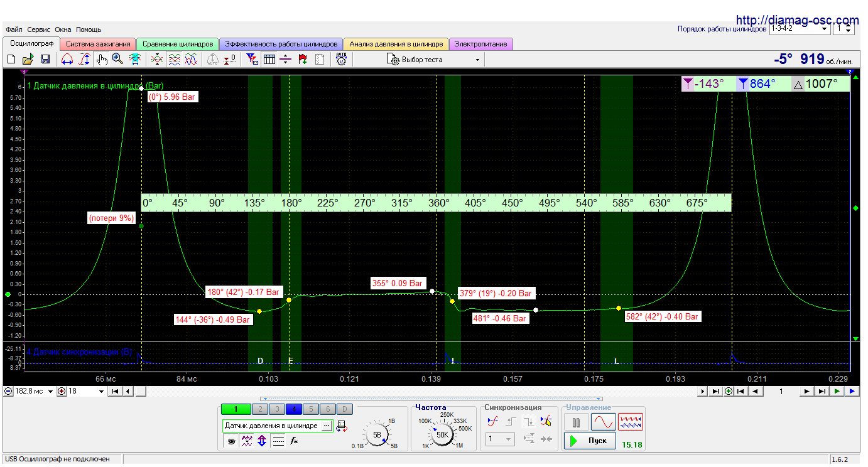Screen dimensions: 868x467
Task: Click the pause button in Управление
Action: click(576, 422)
